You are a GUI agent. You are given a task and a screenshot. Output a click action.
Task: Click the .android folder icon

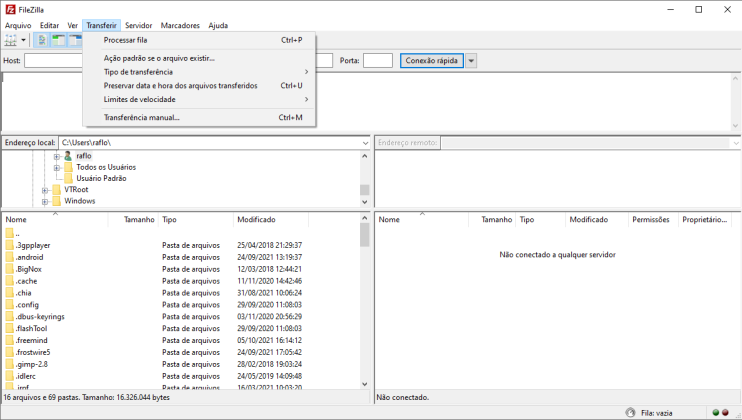[x=9, y=257]
